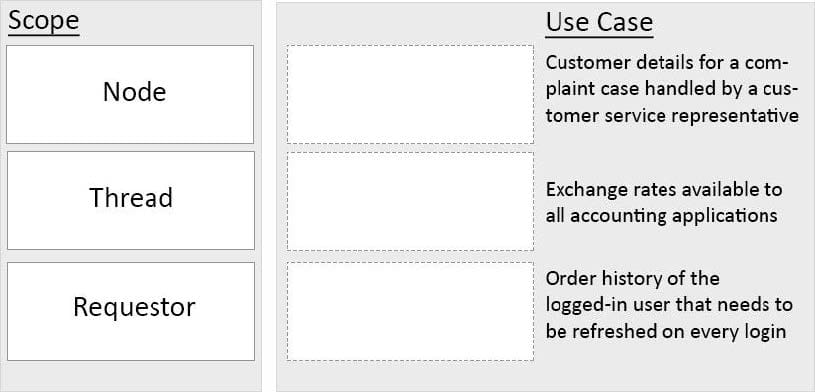Image resolution: width=815 pixels, height=392 pixels.
Task: Click the line 'be refreshed on every login'
Action: (x=666, y=331)
